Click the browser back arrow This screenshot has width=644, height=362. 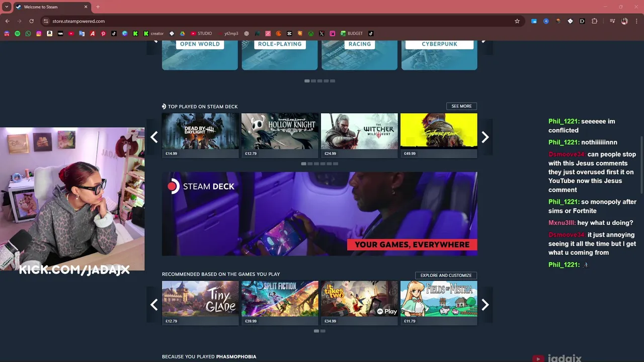7,21
